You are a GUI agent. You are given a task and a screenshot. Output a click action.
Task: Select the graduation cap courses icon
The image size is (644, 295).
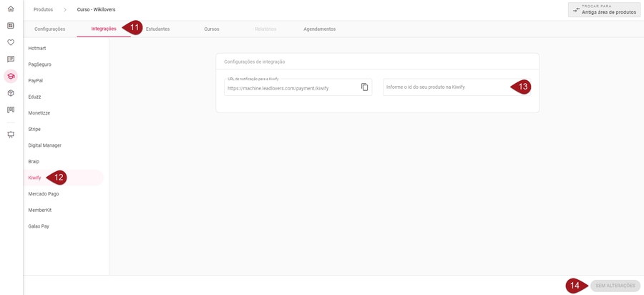11,76
